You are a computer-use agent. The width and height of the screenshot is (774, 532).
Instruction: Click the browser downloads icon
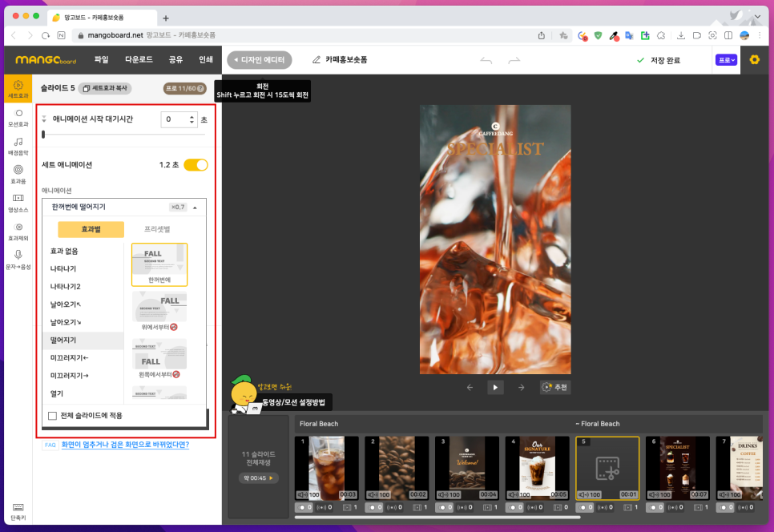(x=681, y=35)
